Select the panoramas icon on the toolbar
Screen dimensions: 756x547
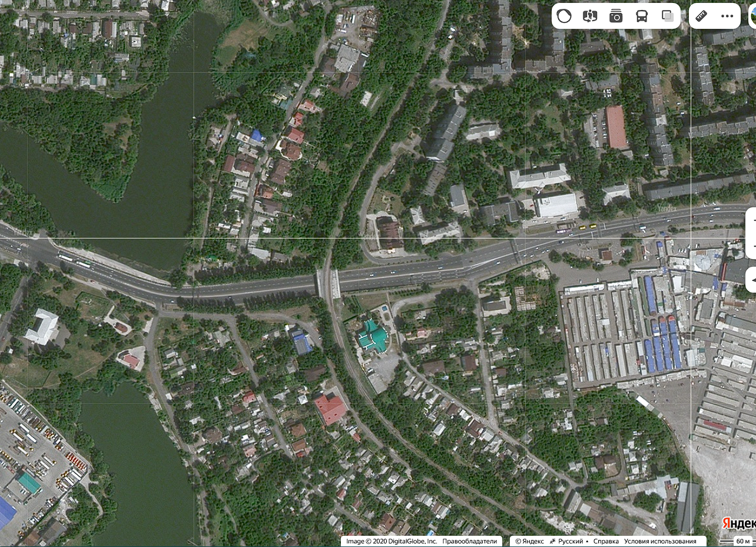point(591,16)
